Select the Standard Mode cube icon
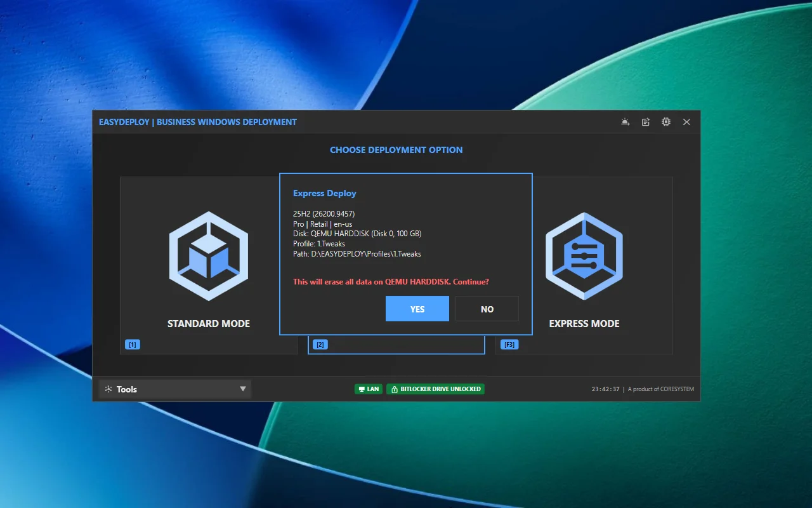 click(x=209, y=256)
